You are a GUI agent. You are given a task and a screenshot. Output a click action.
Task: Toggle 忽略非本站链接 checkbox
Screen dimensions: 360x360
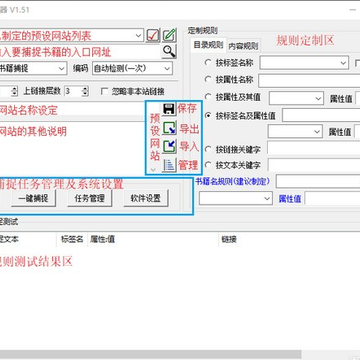[105, 91]
